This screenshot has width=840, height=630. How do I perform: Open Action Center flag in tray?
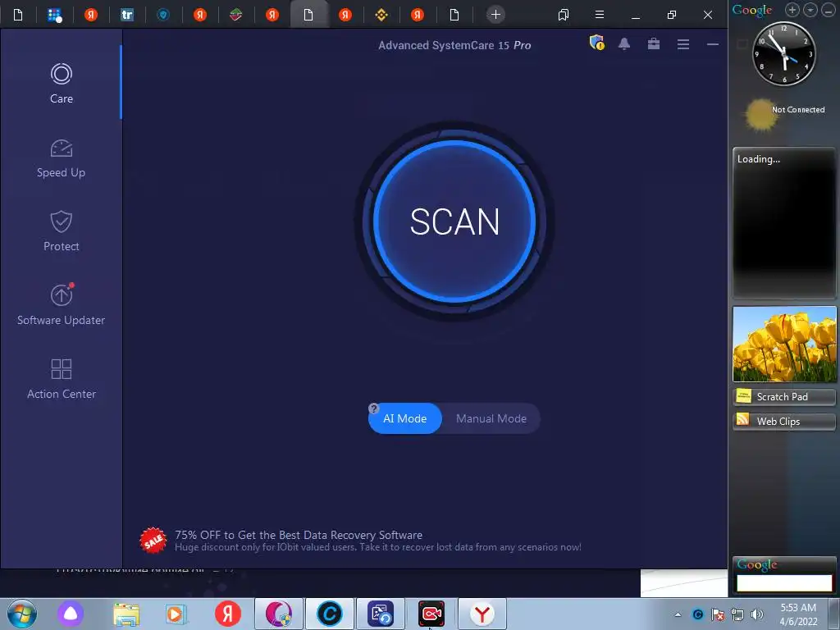(718, 614)
